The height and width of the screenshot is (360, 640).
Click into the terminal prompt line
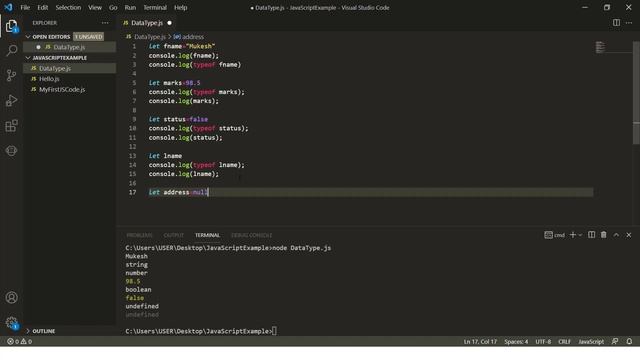[201, 331]
